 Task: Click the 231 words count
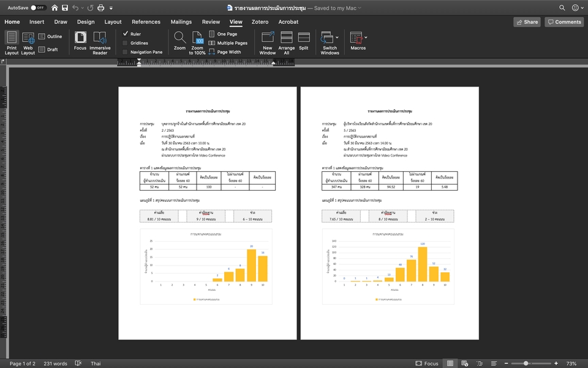click(x=56, y=364)
